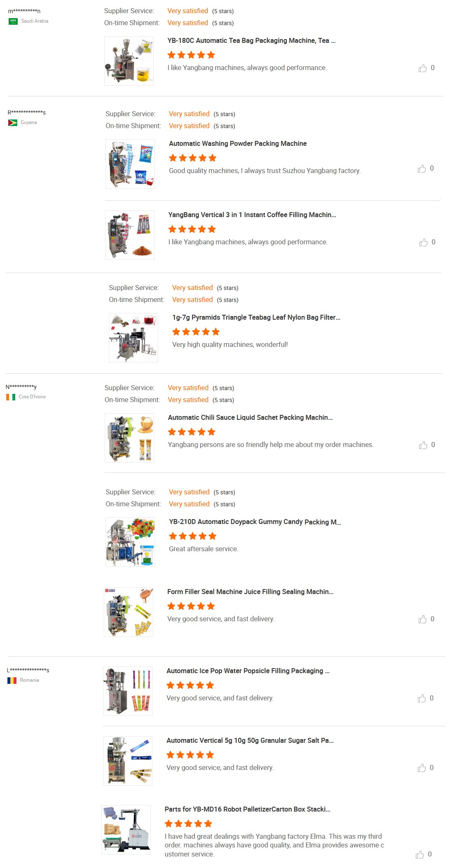Like the Ice Pop Popsicle Filling review
This screenshot has width=450, height=868.
coord(422,698)
